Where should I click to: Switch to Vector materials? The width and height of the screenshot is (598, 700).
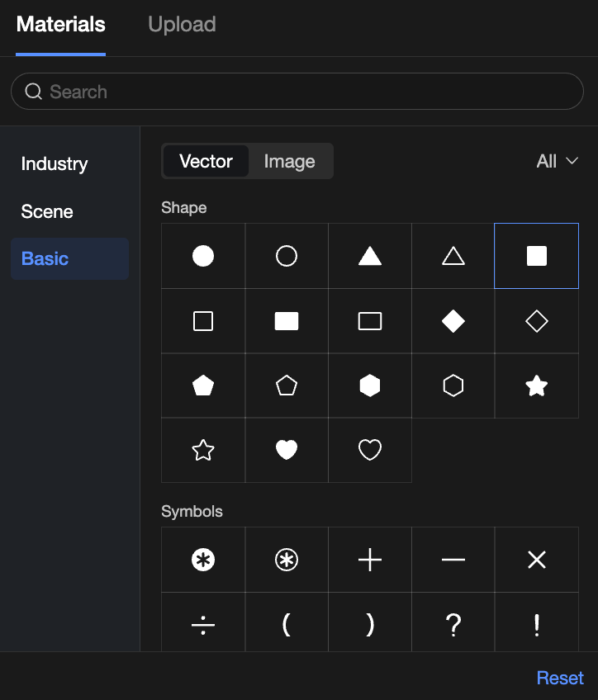tap(206, 161)
